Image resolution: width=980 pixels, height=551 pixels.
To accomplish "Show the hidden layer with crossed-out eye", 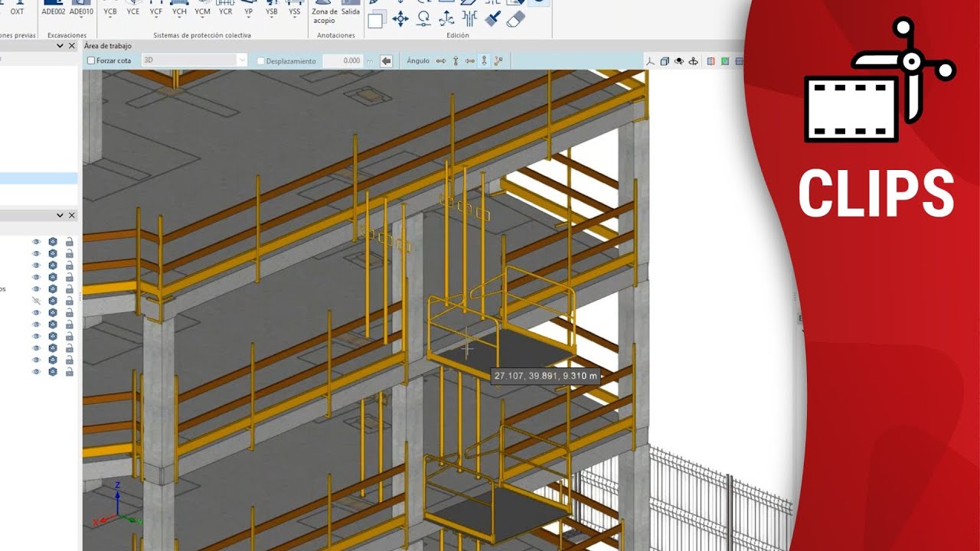I will (36, 301).
